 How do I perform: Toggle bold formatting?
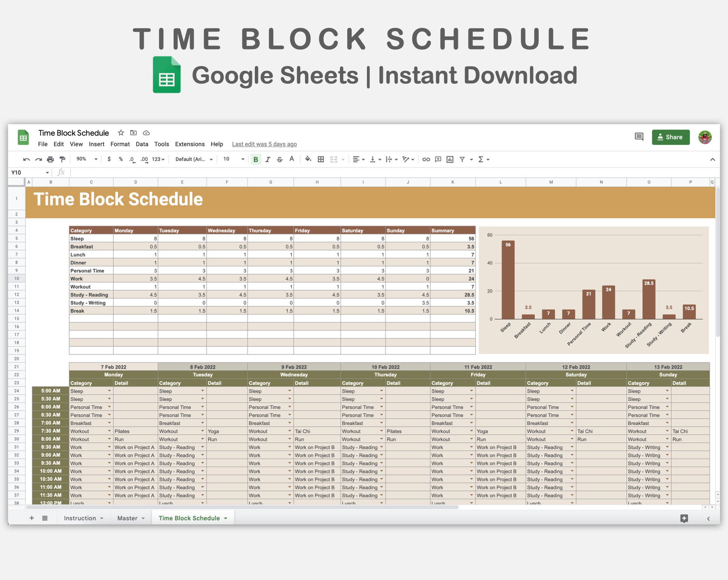[256, 159]
